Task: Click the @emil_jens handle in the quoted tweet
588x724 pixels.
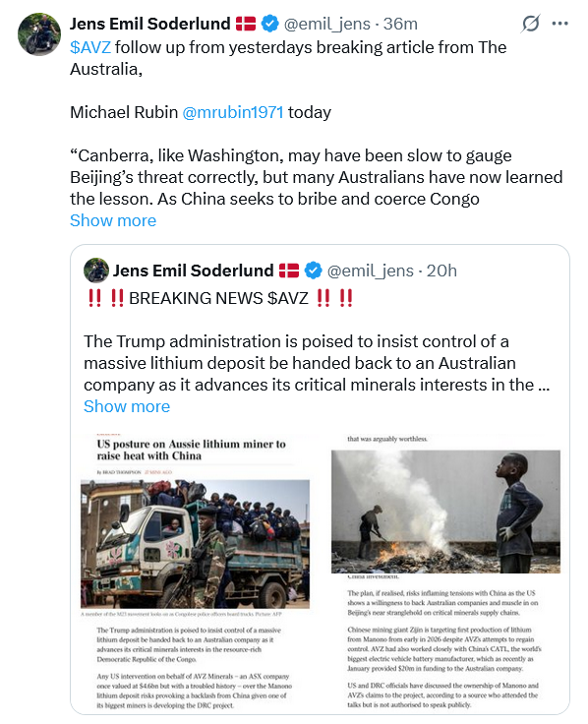Action: 370,271
